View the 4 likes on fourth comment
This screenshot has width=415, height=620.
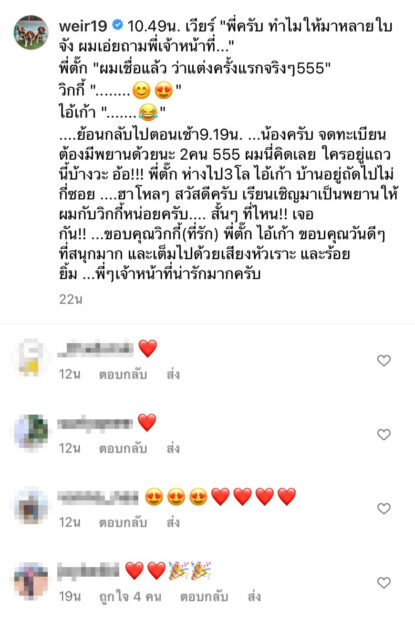point(130,596)
